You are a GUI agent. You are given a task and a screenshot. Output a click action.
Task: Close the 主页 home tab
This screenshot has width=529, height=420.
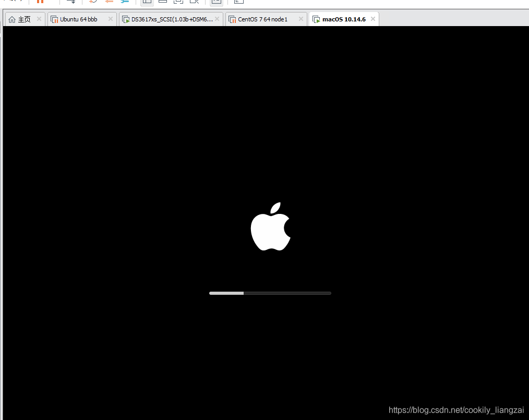coord(39,19)
